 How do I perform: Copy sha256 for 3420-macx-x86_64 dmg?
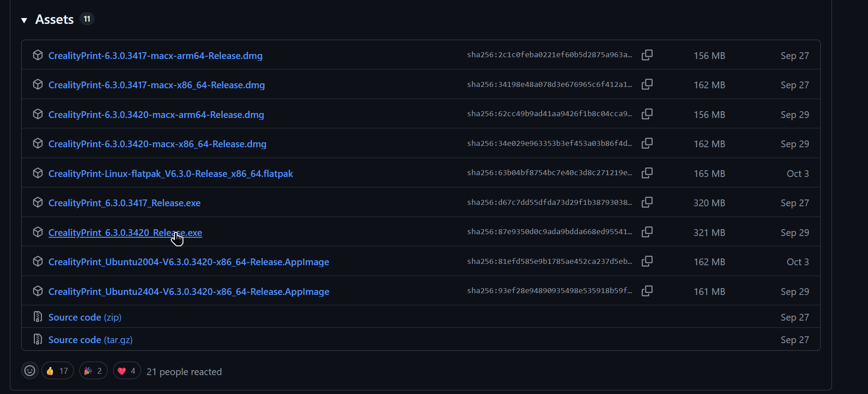pyautogui.click(x=647, y=143)
